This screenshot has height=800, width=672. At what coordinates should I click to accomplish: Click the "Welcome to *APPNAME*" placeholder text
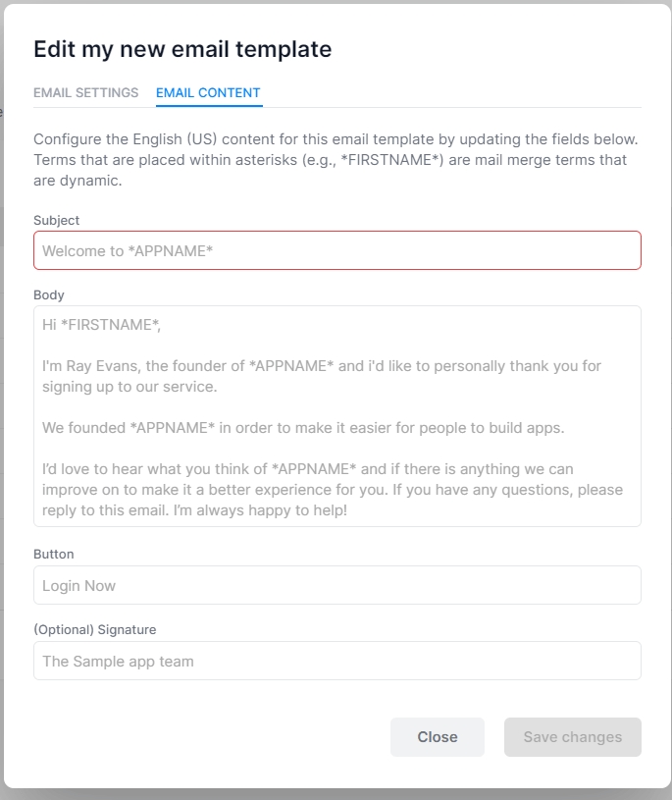point(128,250)
